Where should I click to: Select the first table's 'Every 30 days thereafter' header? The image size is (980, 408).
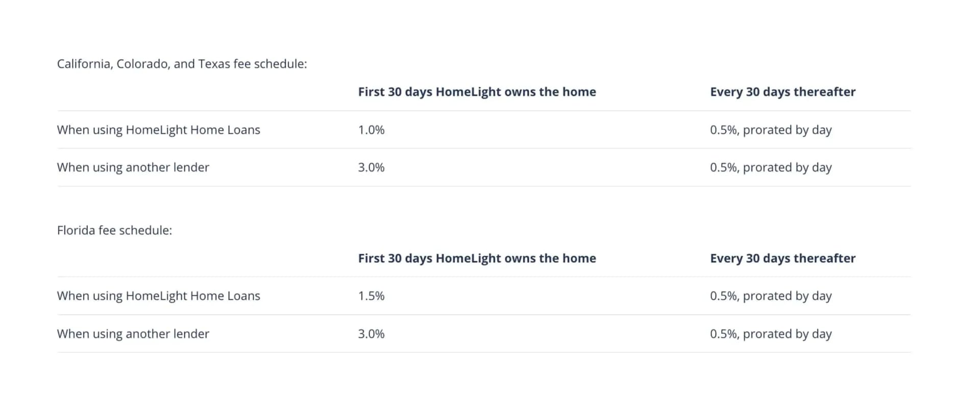pyautogui.click(x=782, y=92)
